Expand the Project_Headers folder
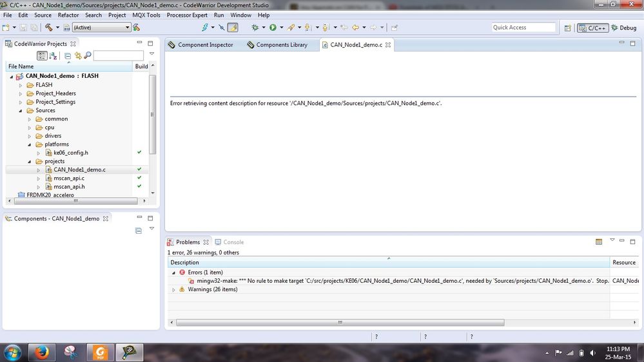Screen dimensions: 644x362 point(21,93)
